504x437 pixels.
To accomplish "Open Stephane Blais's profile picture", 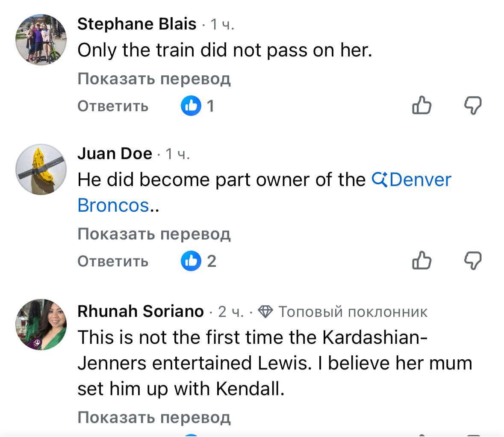I will [x=41, y=40].
